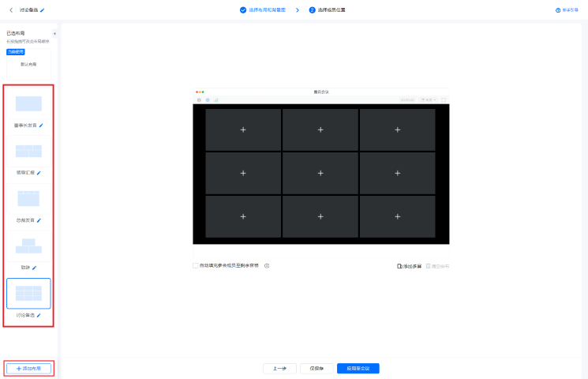Click the fullscreen icon in preview toolbar

point(444,100)
